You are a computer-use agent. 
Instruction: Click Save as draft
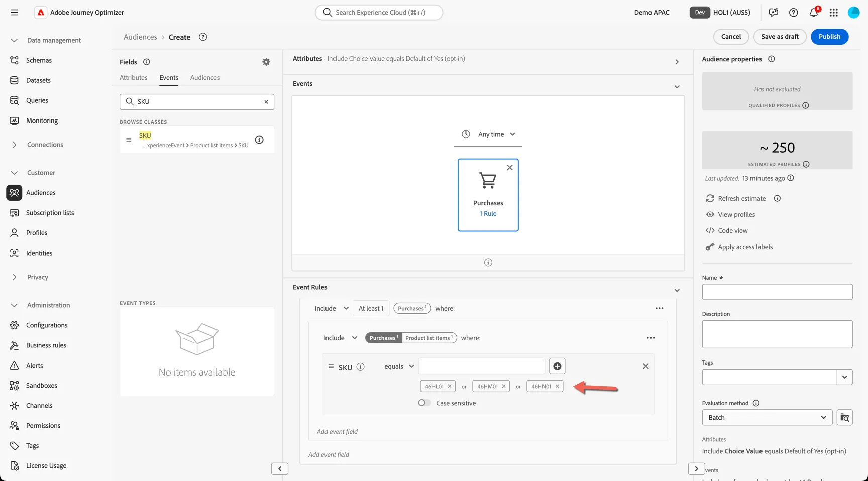tap(780, 37)
